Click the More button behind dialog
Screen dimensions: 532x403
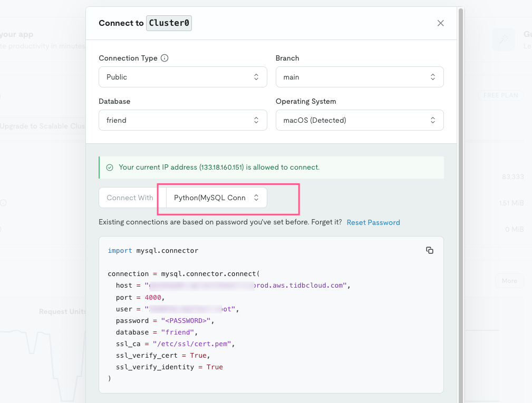pos(509,281)
